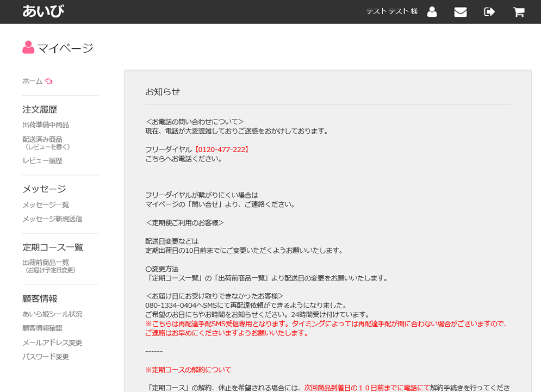Open パスワード変更 link
The image size is (541, 392).
tap(46, 357)
